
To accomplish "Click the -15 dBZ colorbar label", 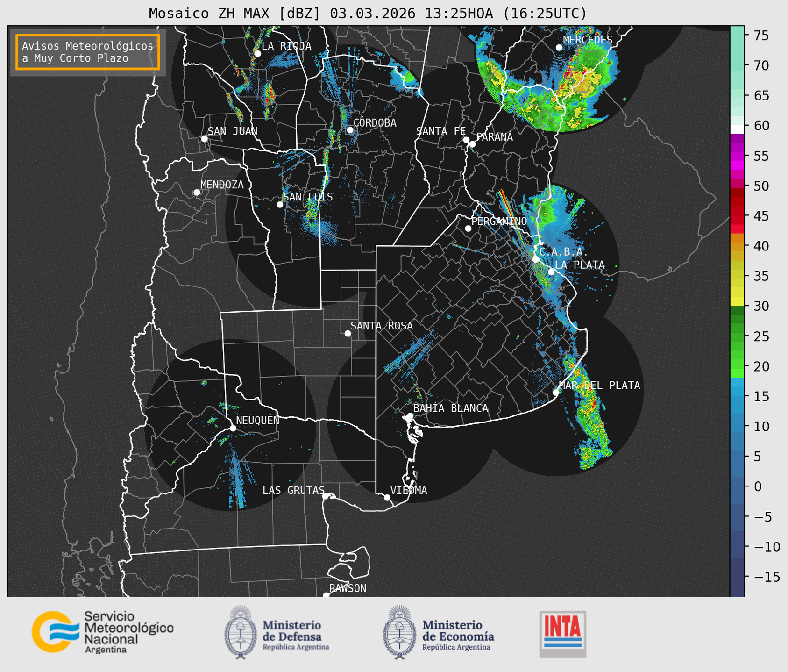I will click(x=767, y=577).
